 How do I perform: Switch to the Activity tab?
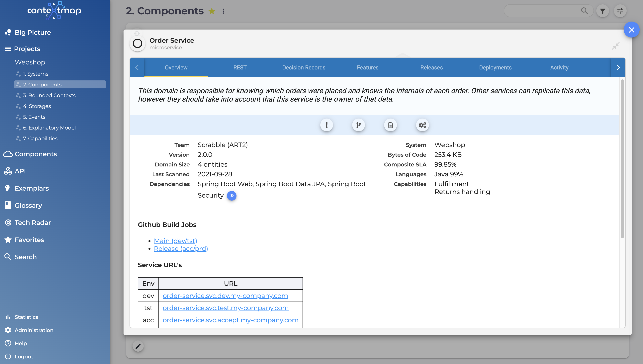pos(559,67)
